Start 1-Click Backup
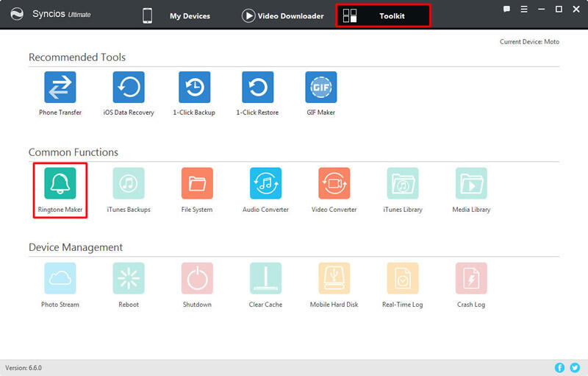Image resolution: width=588 pixels, height=376 pixels. [194, 88]
